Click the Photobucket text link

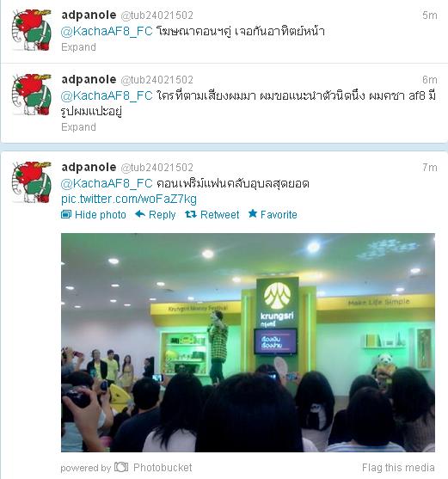[x=163, y=468]
